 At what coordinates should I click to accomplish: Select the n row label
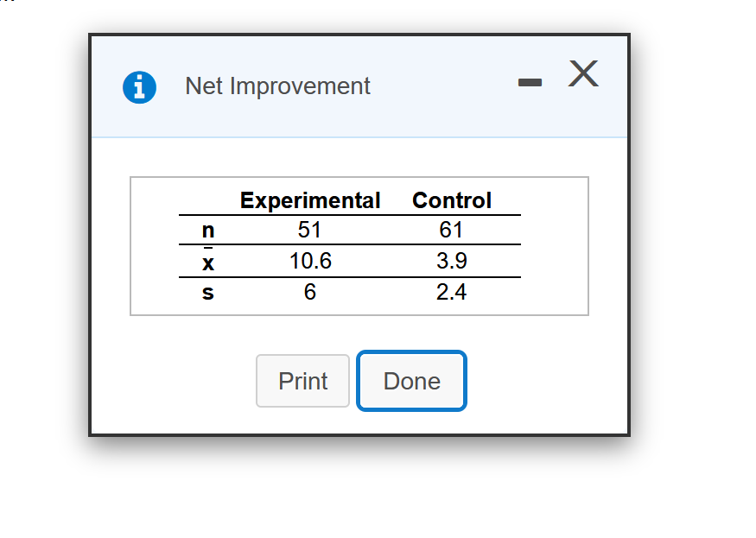208,230
